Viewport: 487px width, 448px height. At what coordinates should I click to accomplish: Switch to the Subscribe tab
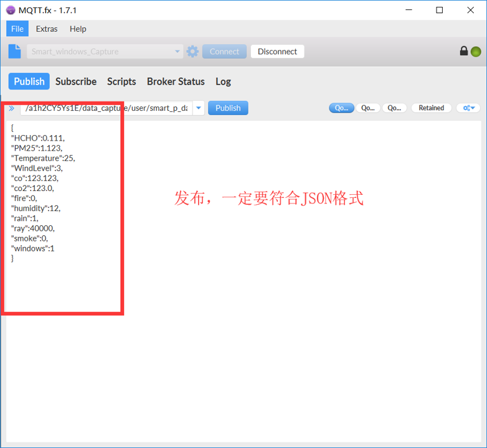point(76,82)
